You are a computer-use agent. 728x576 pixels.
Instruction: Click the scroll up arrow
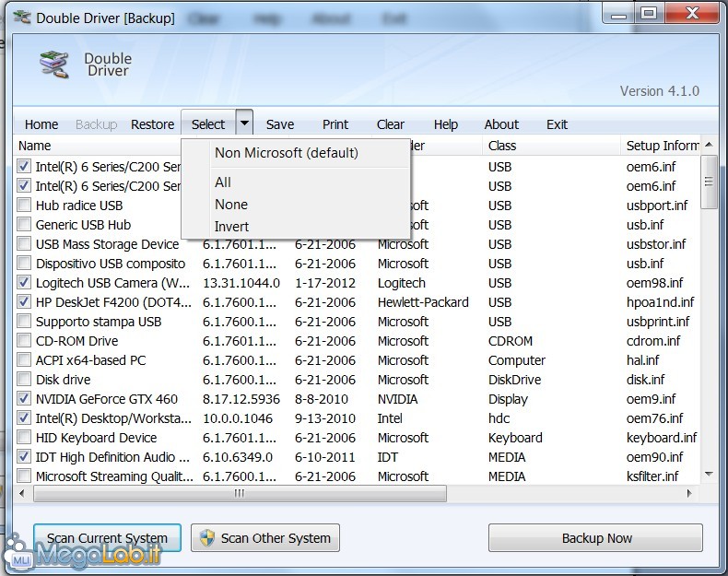(709, 145)
